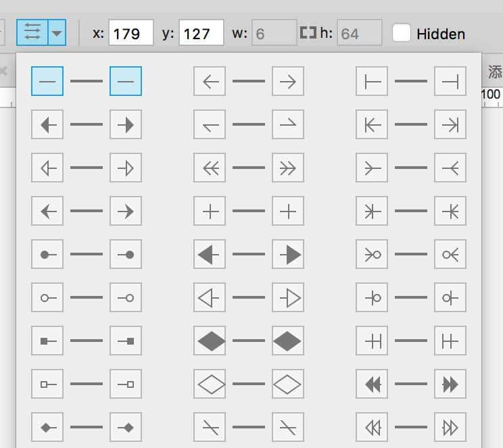This screenshot has height=448, width=503.
Task: Select the filled circle right end style
Action: pyautogui.click(x=126, y=255)
